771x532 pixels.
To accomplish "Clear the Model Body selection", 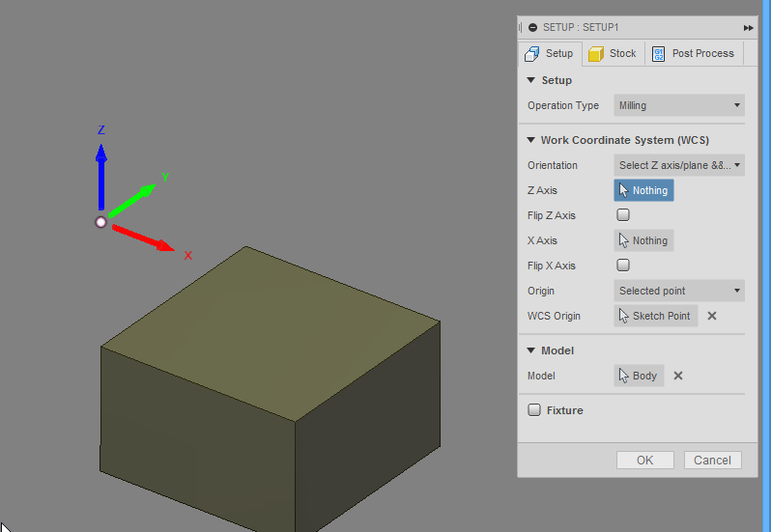I will (678, 376).
